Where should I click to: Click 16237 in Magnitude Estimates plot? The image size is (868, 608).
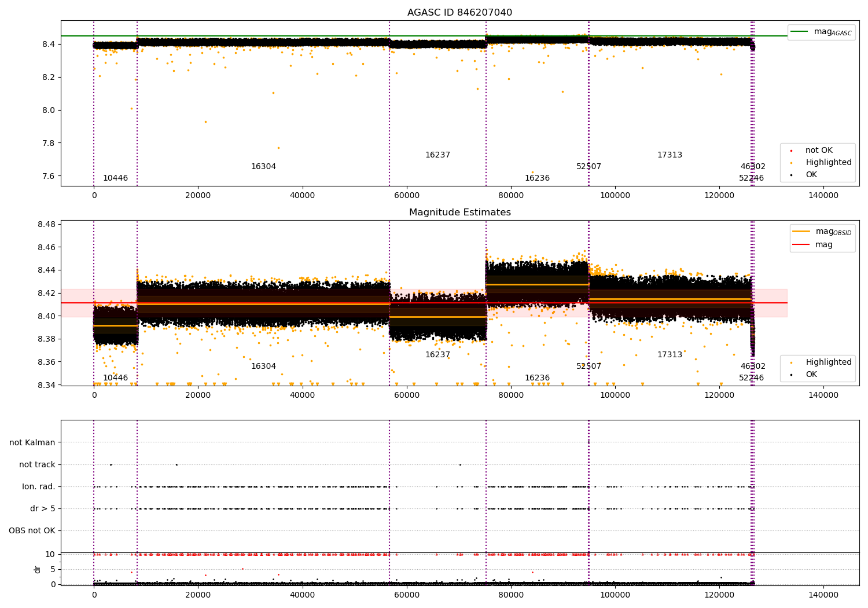coord(437,355)
